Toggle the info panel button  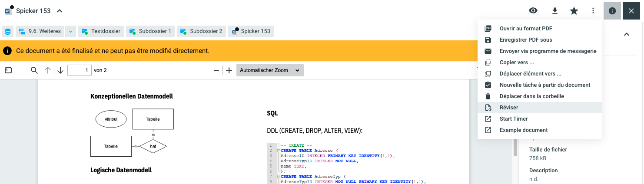(x=612, y=11)
